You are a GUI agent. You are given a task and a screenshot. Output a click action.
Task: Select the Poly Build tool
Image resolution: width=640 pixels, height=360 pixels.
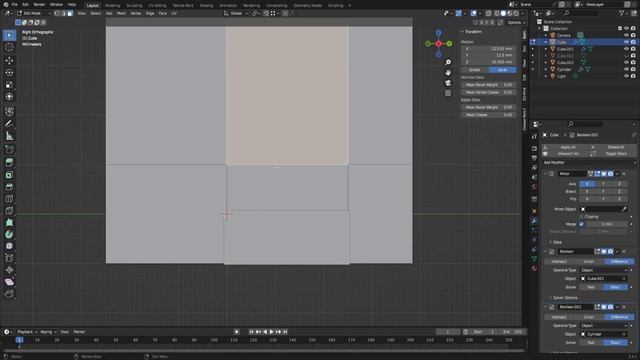point(9,222)
